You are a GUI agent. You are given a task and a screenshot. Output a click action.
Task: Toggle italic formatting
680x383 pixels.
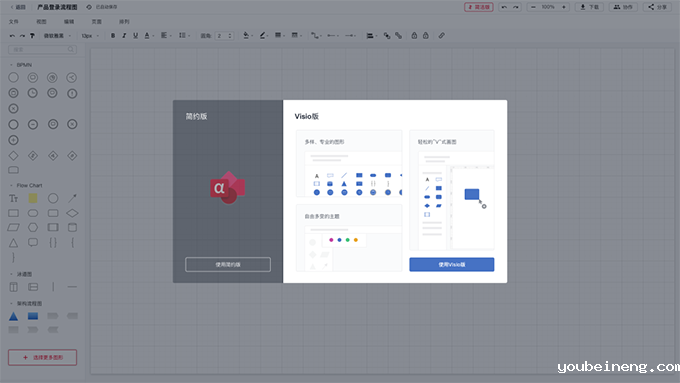[x=124, y=36]
